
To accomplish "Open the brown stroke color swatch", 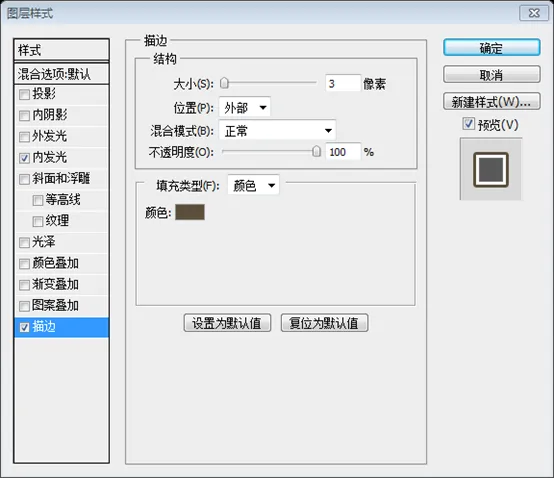I will coord(190,212).
